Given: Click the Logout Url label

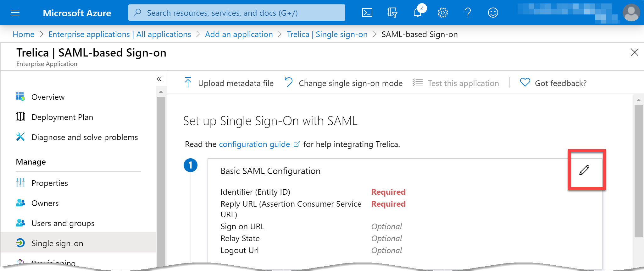Looking at the screenshot, I should point(240,250).
